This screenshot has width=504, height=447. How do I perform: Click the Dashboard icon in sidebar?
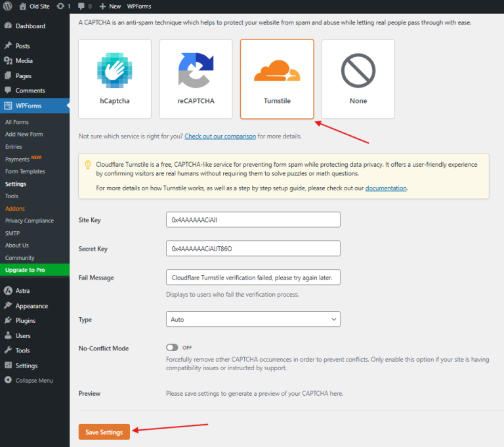tap(8, 26)
